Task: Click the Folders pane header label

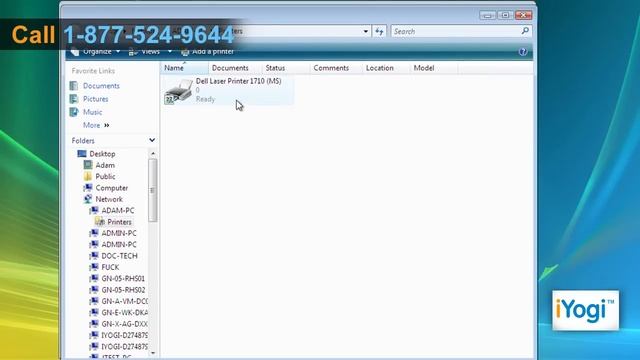Action: click(83, 140)
